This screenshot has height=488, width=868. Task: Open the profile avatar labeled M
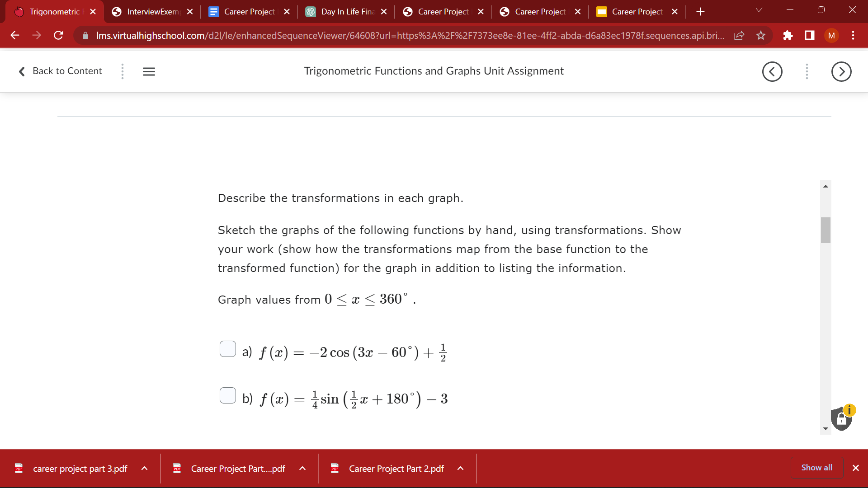(x=832, y=36)
